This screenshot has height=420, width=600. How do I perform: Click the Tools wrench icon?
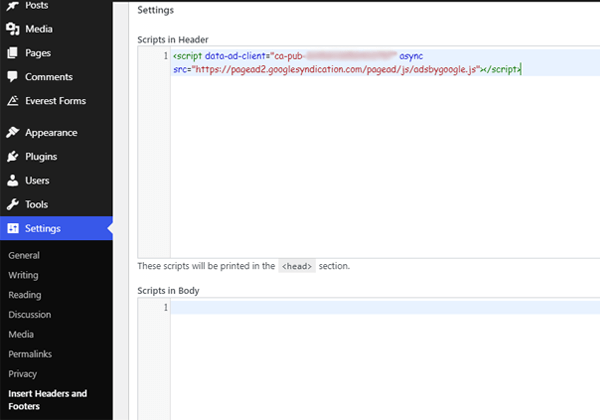[13, 204]
